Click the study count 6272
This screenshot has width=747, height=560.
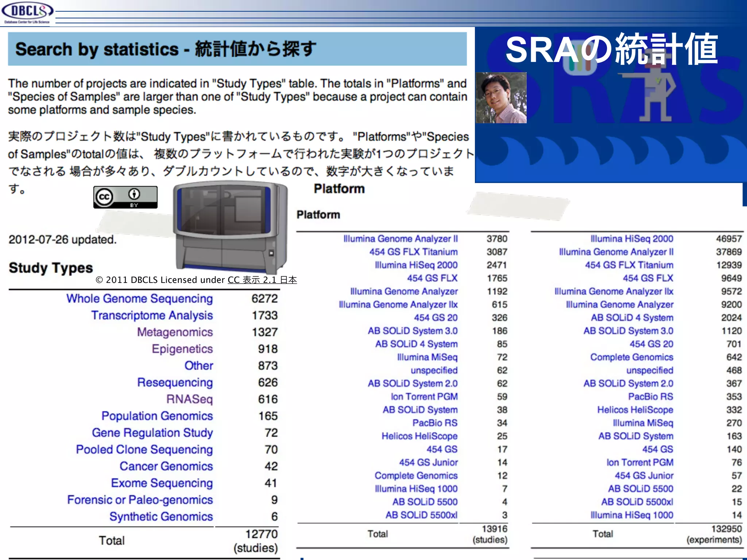265,299
